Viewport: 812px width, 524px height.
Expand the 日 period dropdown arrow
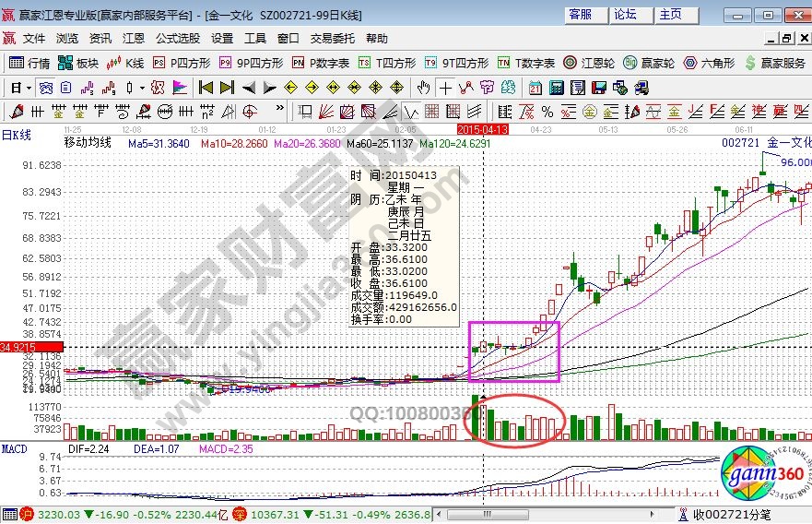[29, 88]
